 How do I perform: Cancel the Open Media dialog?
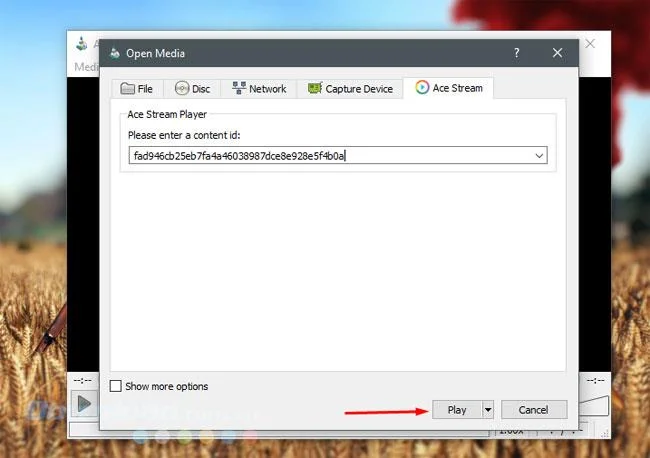point(534,410)
